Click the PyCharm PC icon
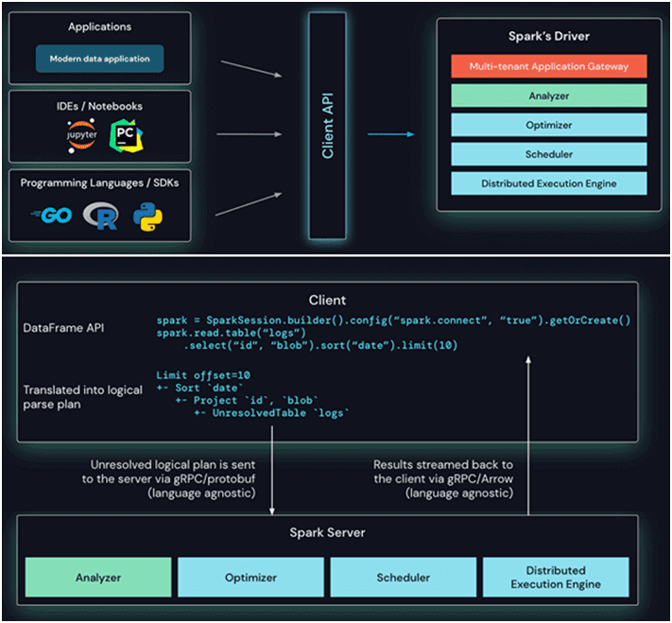This screenshot has height=623, width=672. click(123, 135)
